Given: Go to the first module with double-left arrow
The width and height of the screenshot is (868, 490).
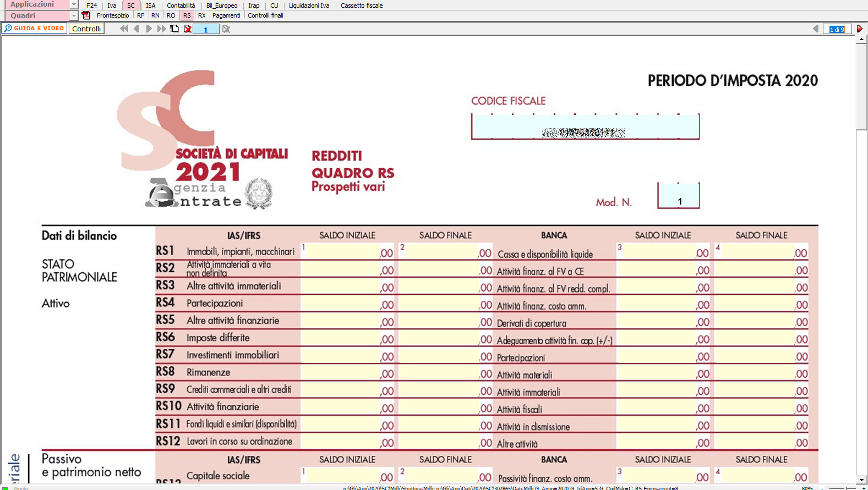Looking at the screenshot, I should (x=124, y=29).
